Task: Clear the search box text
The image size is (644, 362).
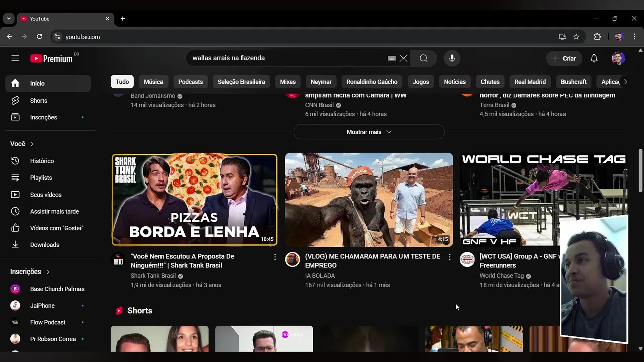Action: 404,58
